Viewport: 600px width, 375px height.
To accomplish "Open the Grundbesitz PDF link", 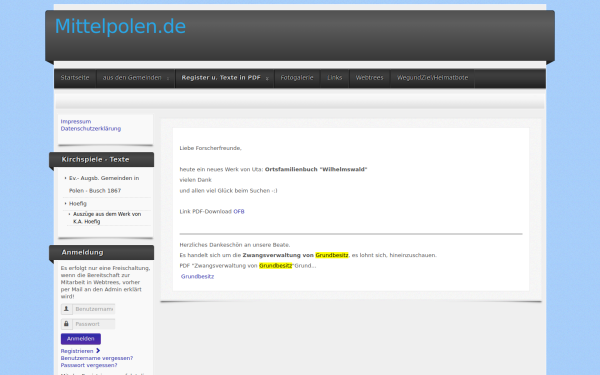I will point(197,276).
